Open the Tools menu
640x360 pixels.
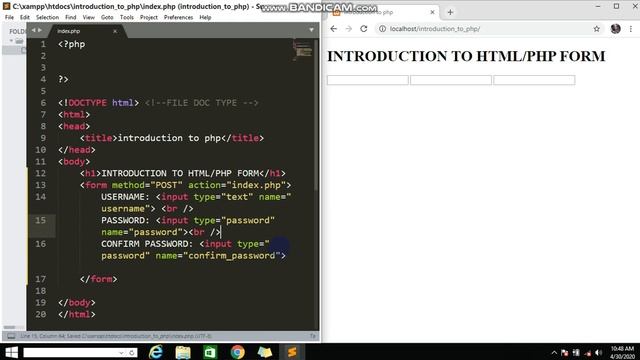coord(127,18)
